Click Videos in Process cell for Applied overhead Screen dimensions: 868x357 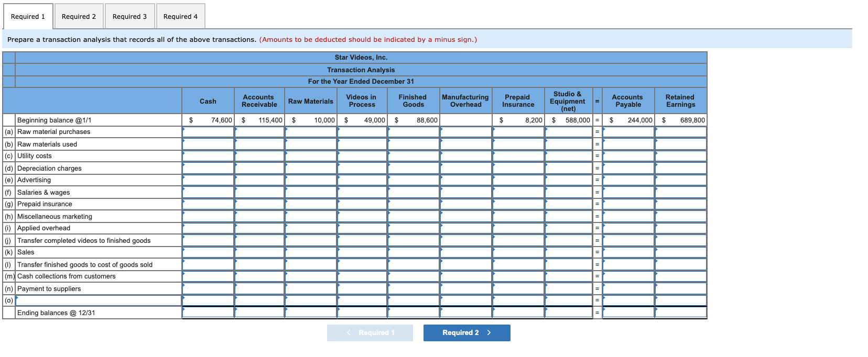click(362, 228)
